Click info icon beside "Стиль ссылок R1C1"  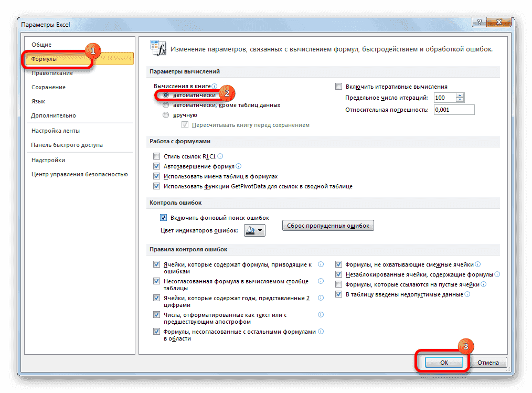pyautogui.click(x=219, y=156)
